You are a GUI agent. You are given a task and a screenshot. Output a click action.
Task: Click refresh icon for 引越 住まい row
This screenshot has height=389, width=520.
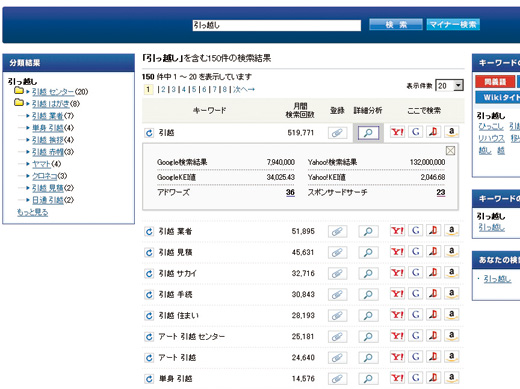click(149, 316)
